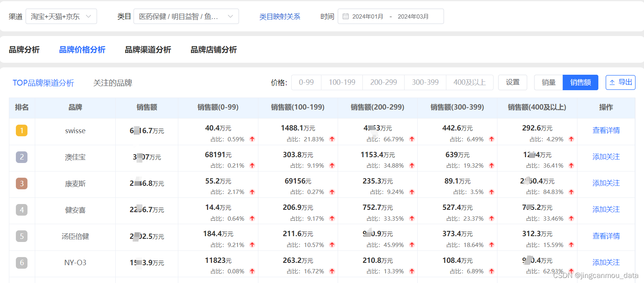Click red up arrow beside 汤臣倍健 45.99%
The height and width of the screenshot is (283, 644).
(412, 245)
